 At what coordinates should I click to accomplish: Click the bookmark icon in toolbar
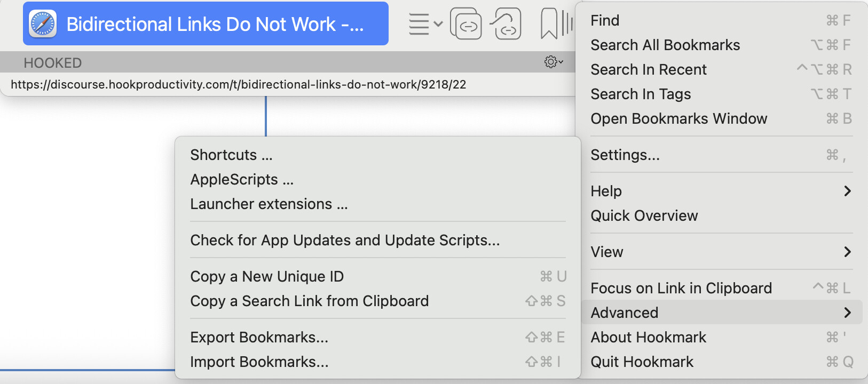[549, 24]
